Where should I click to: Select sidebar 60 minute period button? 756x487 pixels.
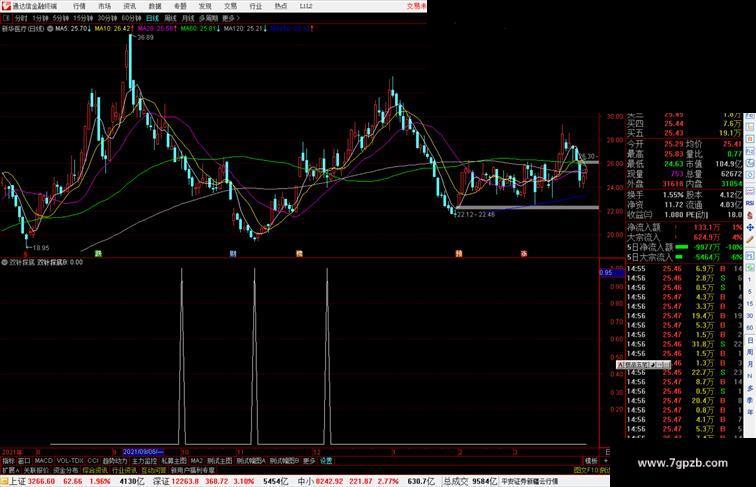click(x=750, y=328)
